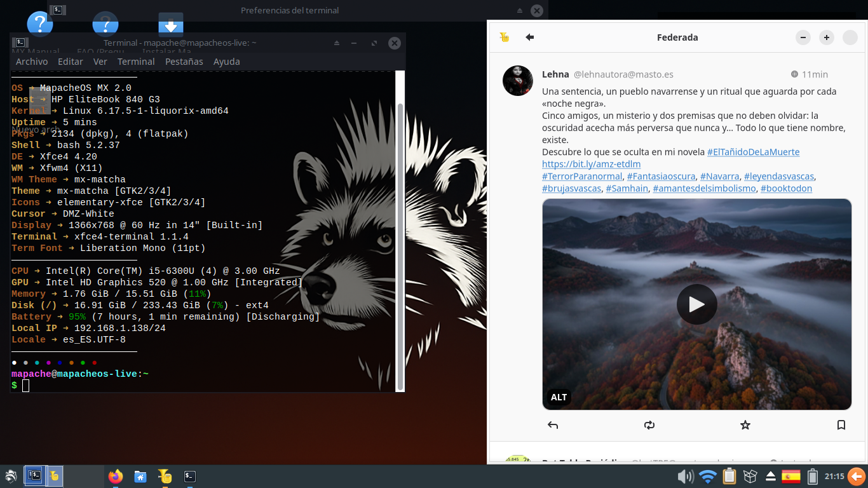Open the @lehnautora@masto.es handle

[x=624, y=74]
